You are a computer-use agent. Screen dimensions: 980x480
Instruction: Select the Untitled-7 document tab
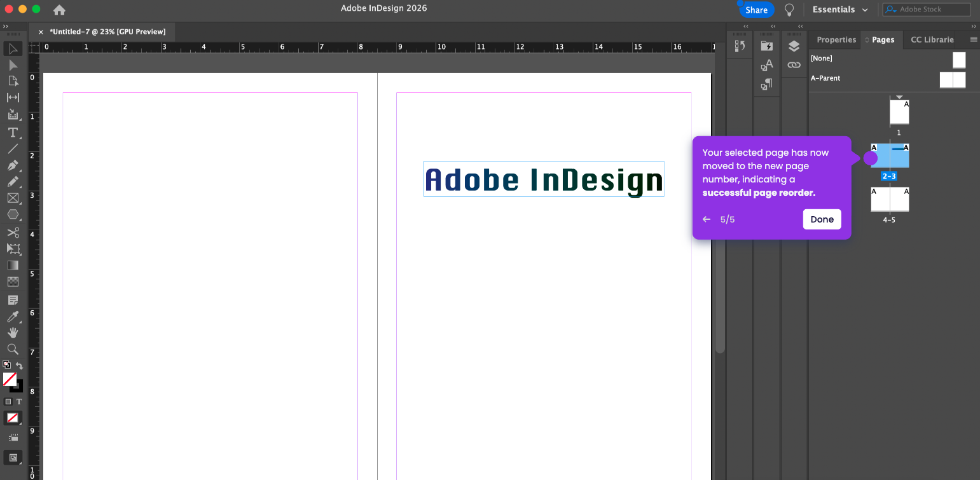coord(107,32)
